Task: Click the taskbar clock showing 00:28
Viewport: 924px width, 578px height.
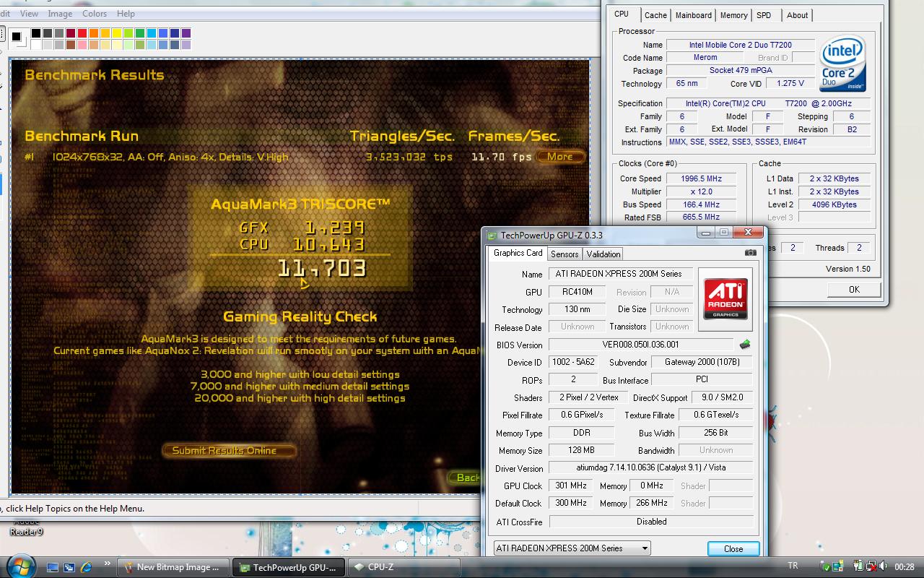Action: [905, 567]
